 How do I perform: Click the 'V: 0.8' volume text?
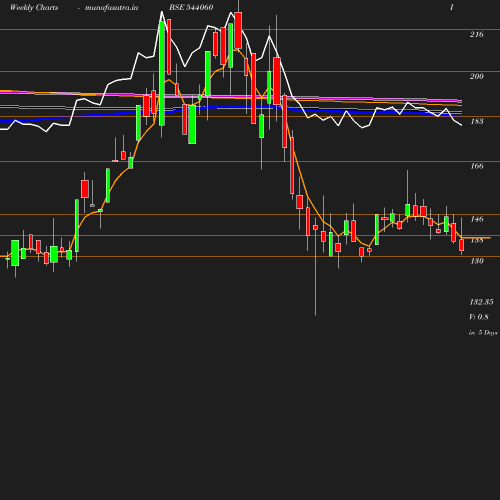point(479,317)
